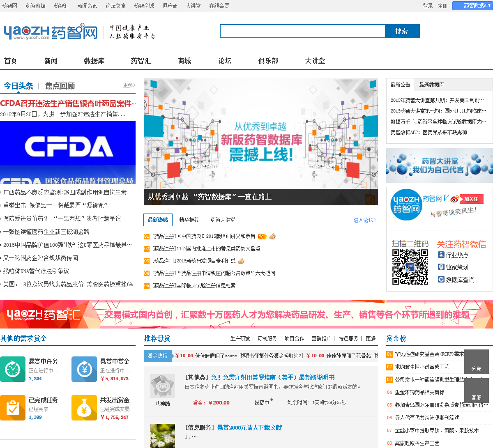Image resolution: width=493 pixels, height=448 pixels.
Task: Switch to the 精华推荐 tab
Action: (189, 220)
